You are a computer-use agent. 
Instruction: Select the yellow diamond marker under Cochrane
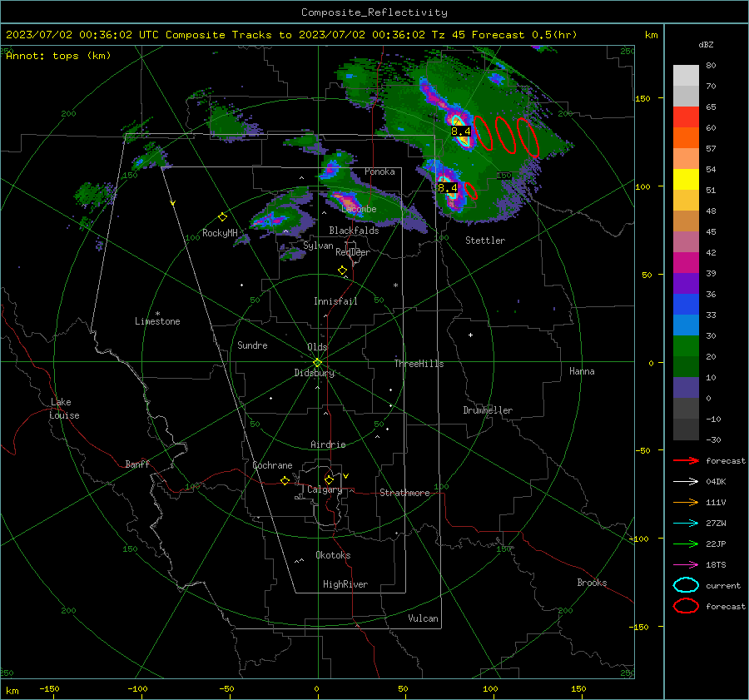[285, 480]
